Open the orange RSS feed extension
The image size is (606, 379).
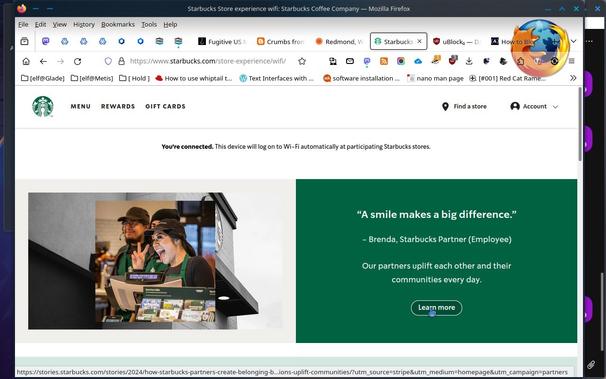point(384,61)
